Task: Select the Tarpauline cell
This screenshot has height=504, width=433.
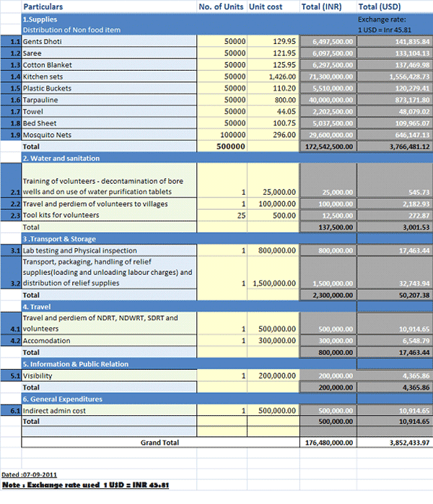Action: coord(109,100)
